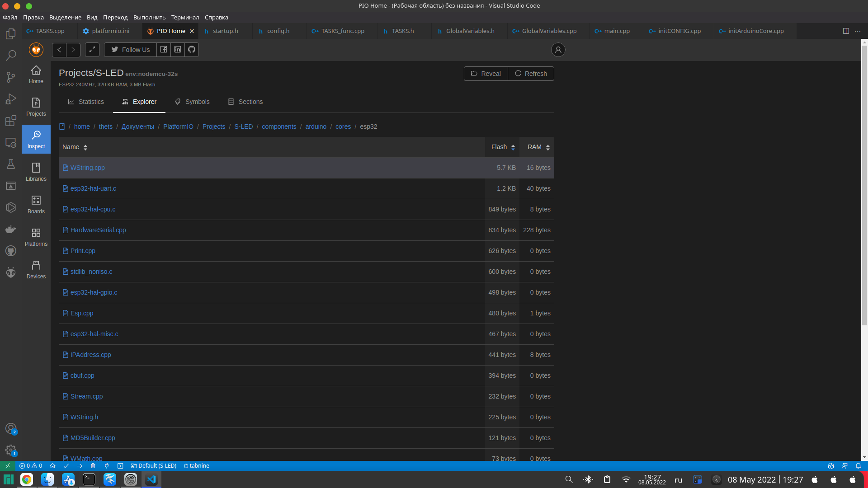Switch to the Sections tab
Screen dimensions: 868x488
[245, 102]
